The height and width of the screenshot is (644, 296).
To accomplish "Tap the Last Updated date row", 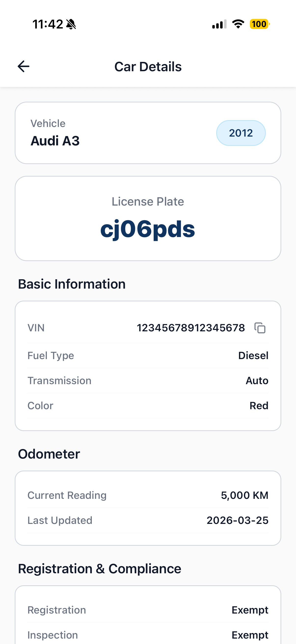I will [148, 520].
